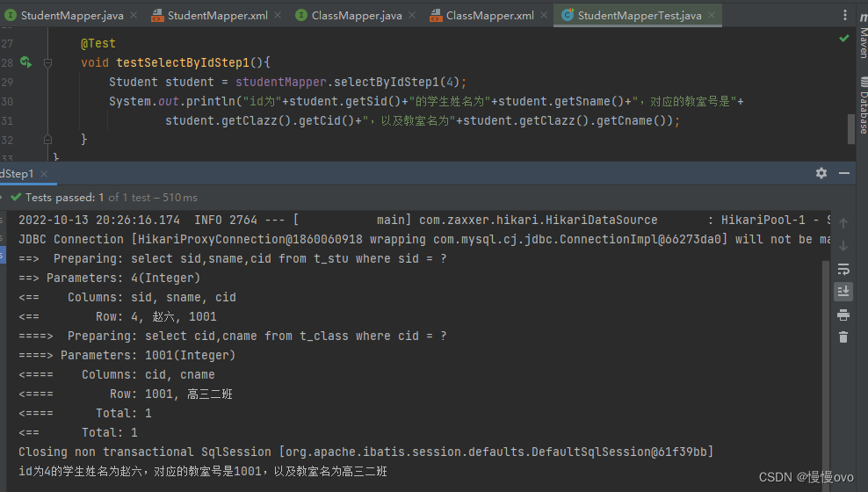Switch to ClassMapper.java tab
The height and width of the screenshot is (492, 868).
[356, 16]
